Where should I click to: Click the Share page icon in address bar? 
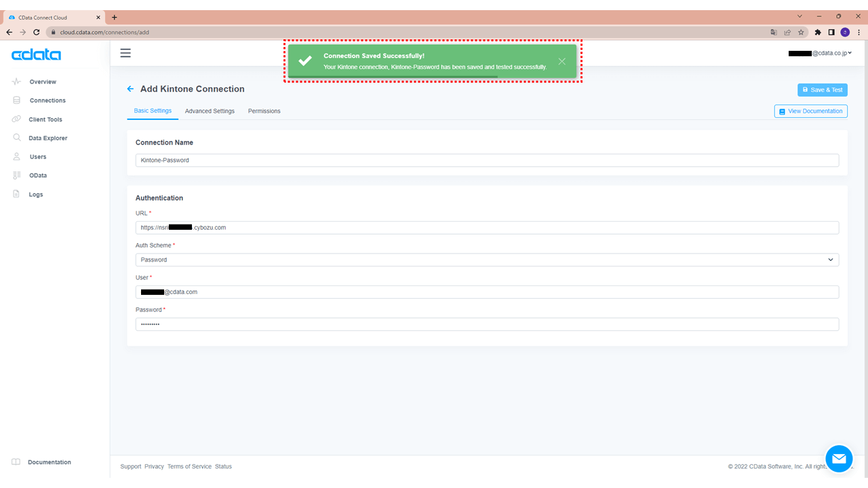pos(787,32)
